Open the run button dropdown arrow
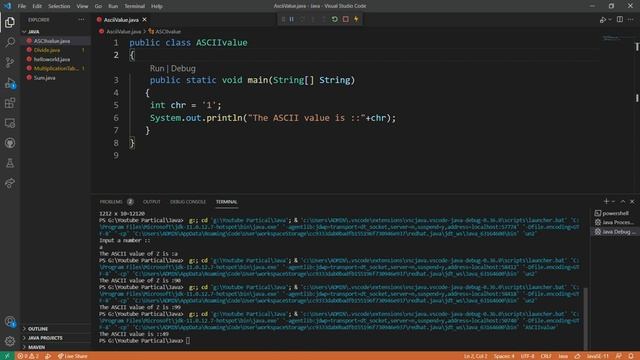The width and height of the screenshot is (640, 360). click(610, 20)
